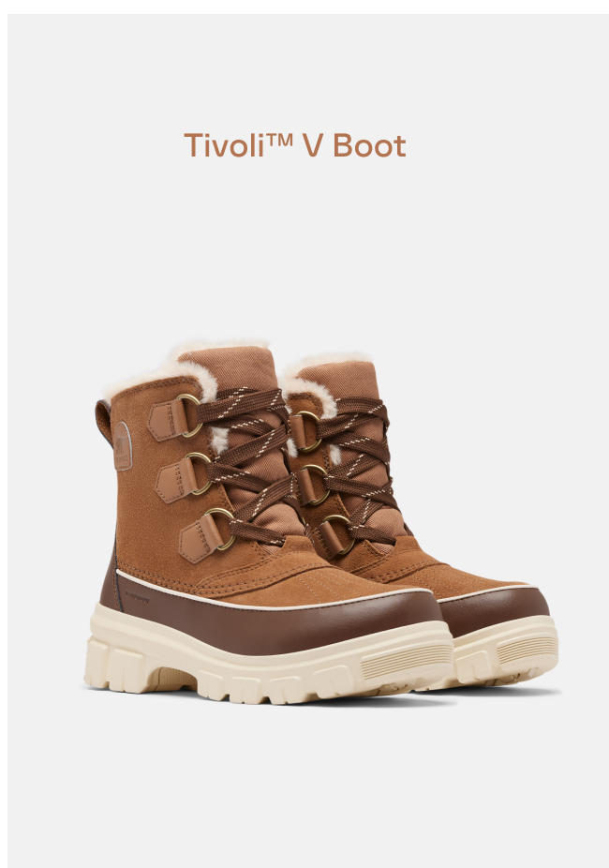609x868 pixels.
Task: Click the middle brass D-ring on the left boot
Action: (x=200, y=473)
